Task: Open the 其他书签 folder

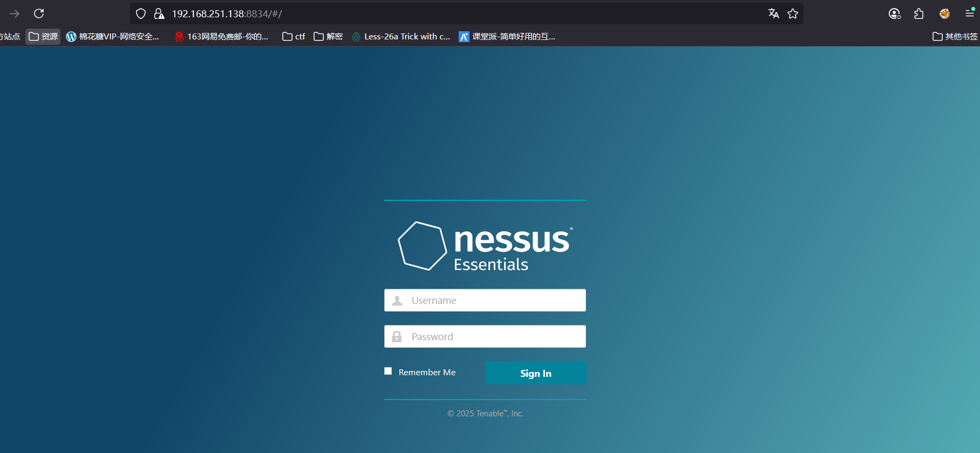Action: point(955,36)
